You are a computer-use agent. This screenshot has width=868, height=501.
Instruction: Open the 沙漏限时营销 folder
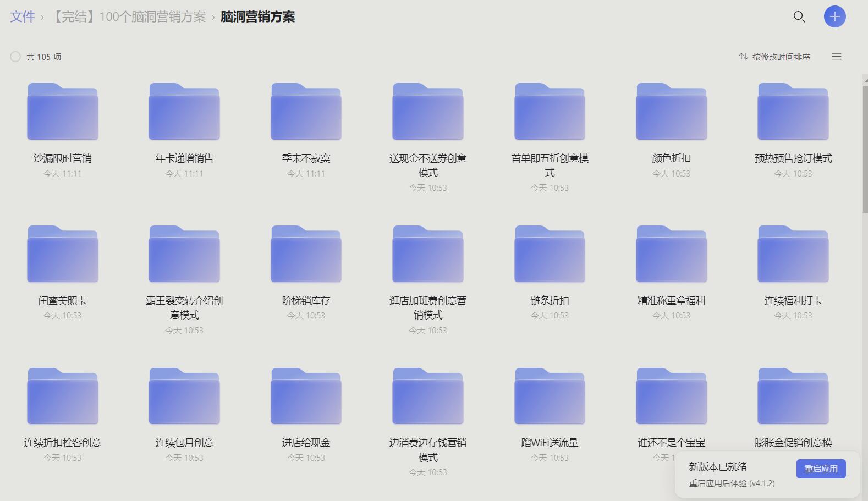pyautogui.click(x=63, y=112)
